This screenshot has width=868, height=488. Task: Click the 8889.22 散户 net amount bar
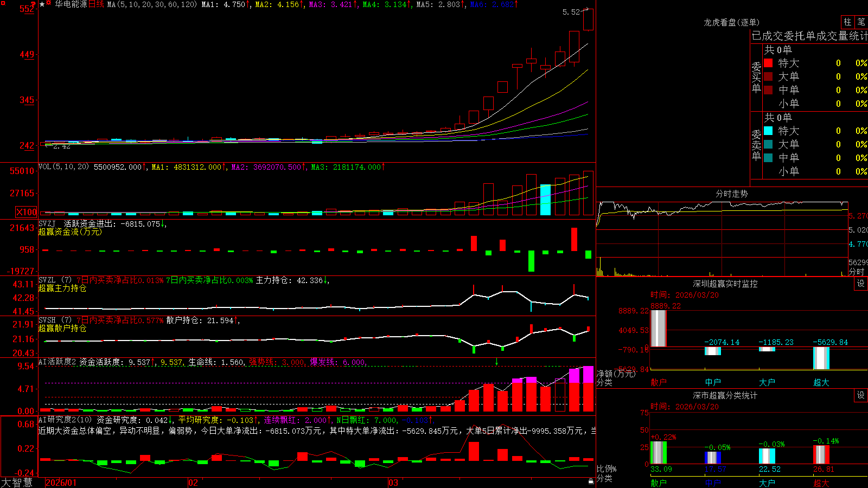[659, 328]
